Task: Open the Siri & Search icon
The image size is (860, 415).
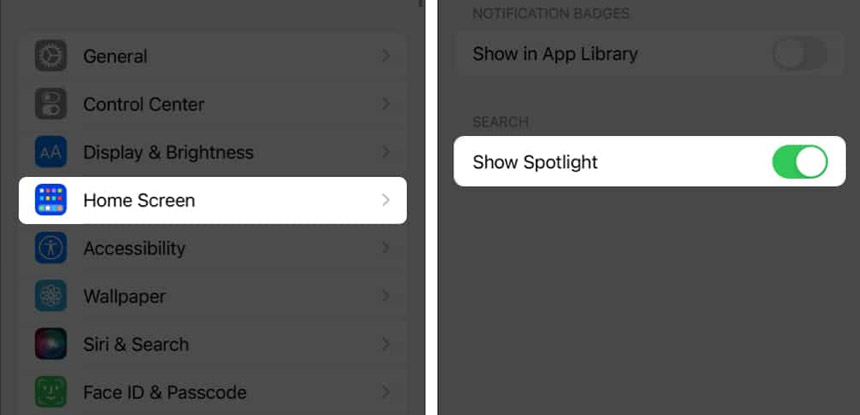Action: (51, 344)
